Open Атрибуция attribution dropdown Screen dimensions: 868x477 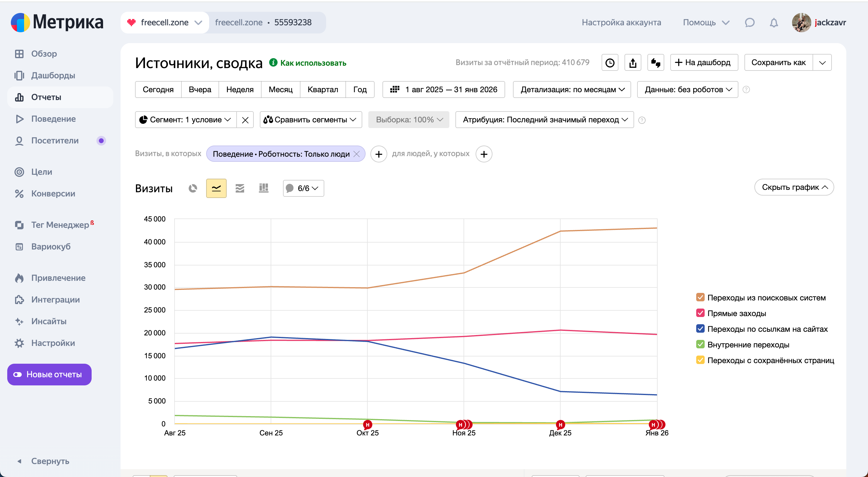pyautogui.click(x=544, y=120)
